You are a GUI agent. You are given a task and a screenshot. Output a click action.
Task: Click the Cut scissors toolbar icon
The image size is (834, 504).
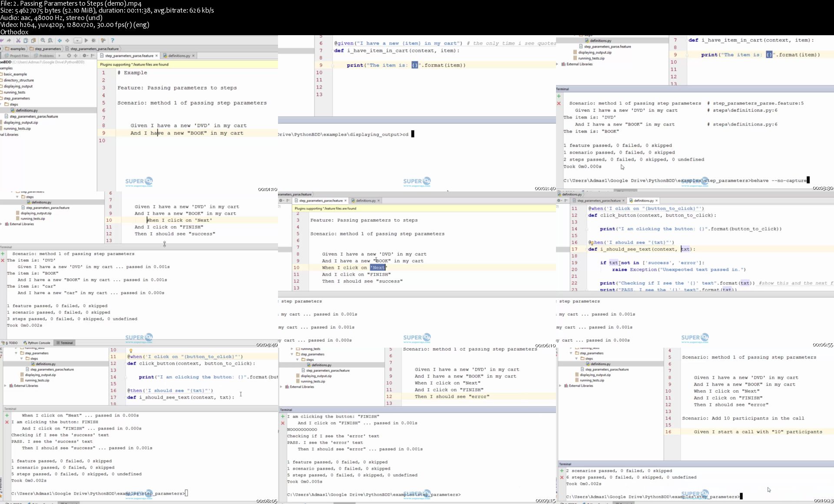(x=18, y=40)
